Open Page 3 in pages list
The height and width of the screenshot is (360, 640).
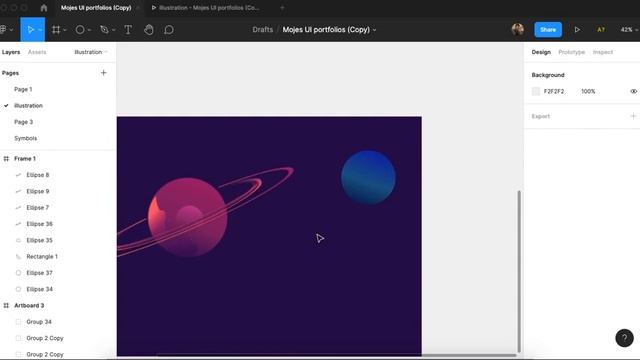(x=23, y=122)
